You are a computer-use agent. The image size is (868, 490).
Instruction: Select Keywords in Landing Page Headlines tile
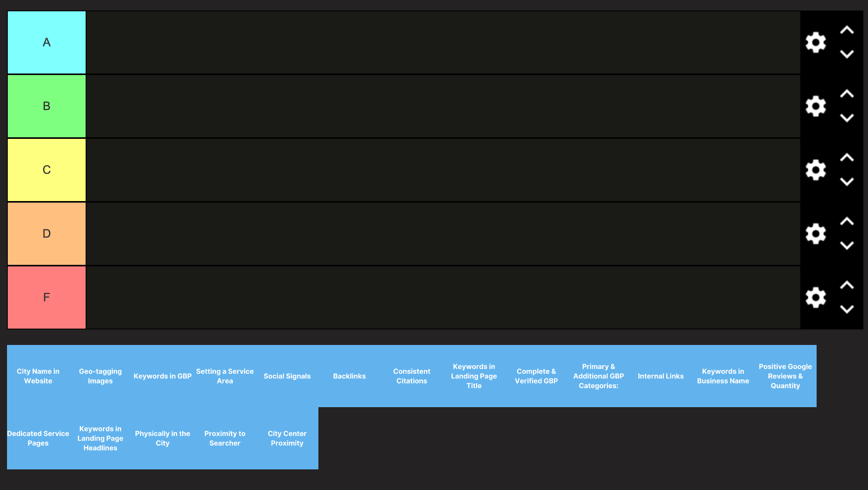(100, 438)
